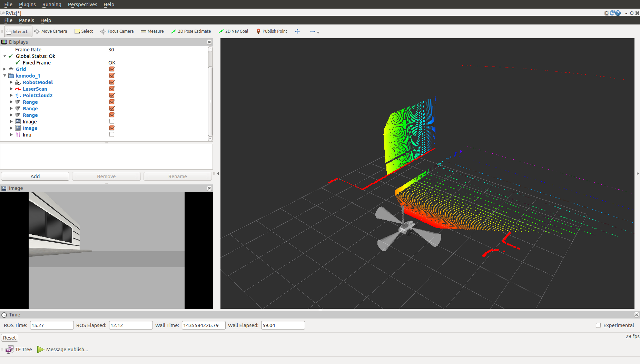The width and height of the screenshot is (640, 364).
Task: Click the blue plus add-tool icon
Action: click(297, 31)
